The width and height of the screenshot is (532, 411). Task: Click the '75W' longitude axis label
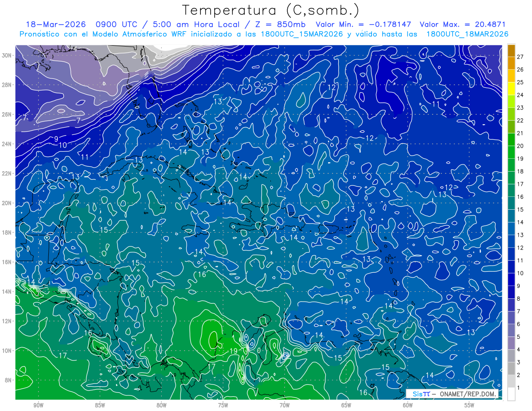(x=223, y=405)
